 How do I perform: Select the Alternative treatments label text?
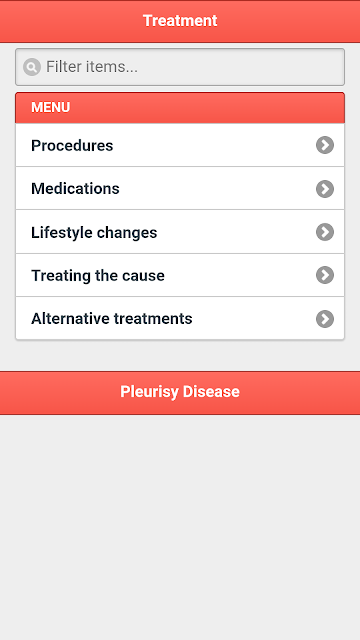(x=112, y=319)
